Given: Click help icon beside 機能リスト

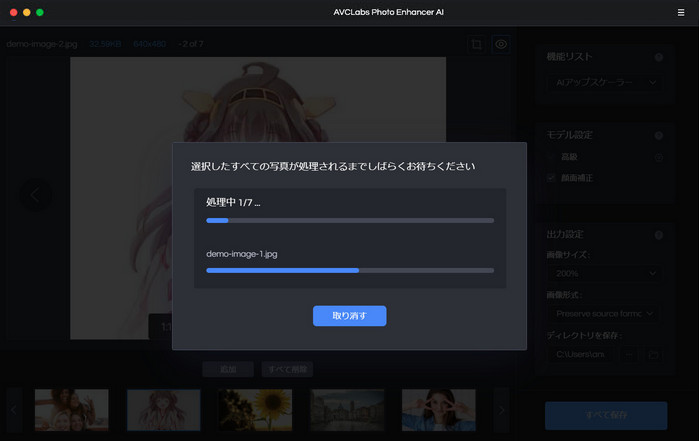Looking at the screenshot, I should (x=658, y=57).
